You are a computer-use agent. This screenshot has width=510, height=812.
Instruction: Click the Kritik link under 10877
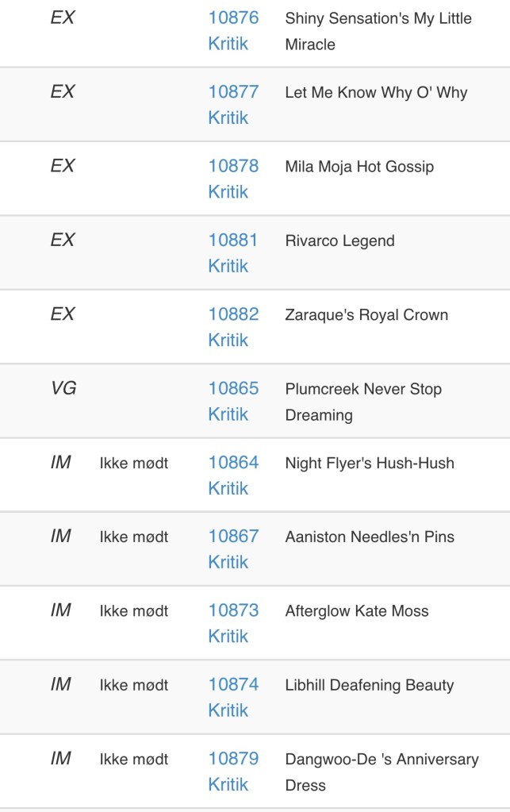point(228,118)
